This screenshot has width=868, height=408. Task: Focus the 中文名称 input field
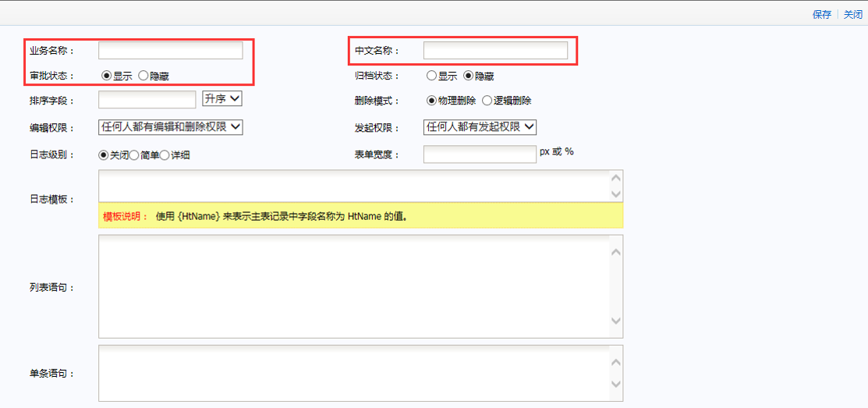[495, 51]
